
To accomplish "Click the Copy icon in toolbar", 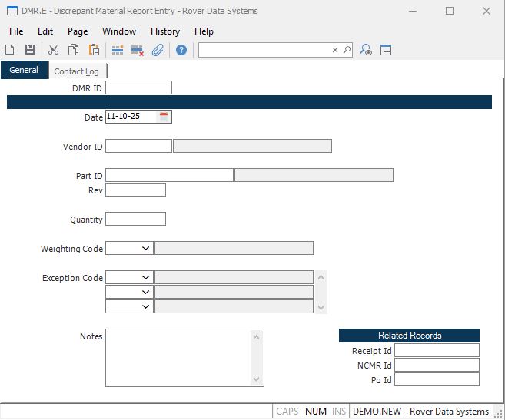I will pyautogui.click(x=73, y=50).
